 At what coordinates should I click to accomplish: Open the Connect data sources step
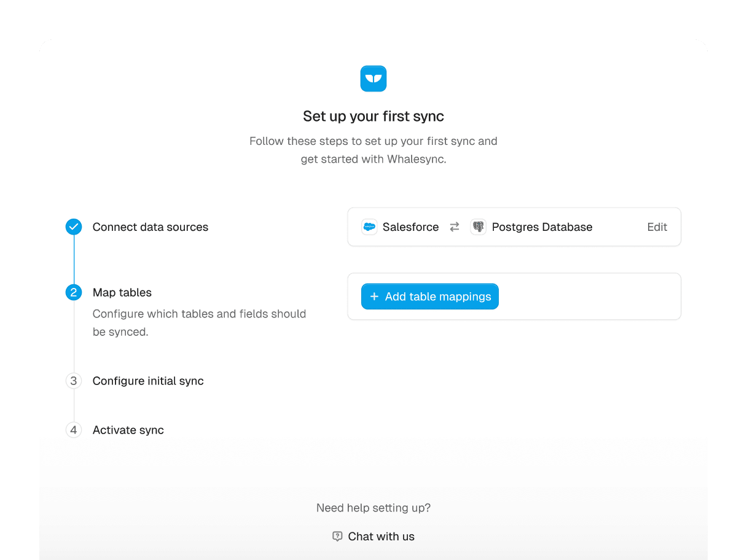click(151, 227)
